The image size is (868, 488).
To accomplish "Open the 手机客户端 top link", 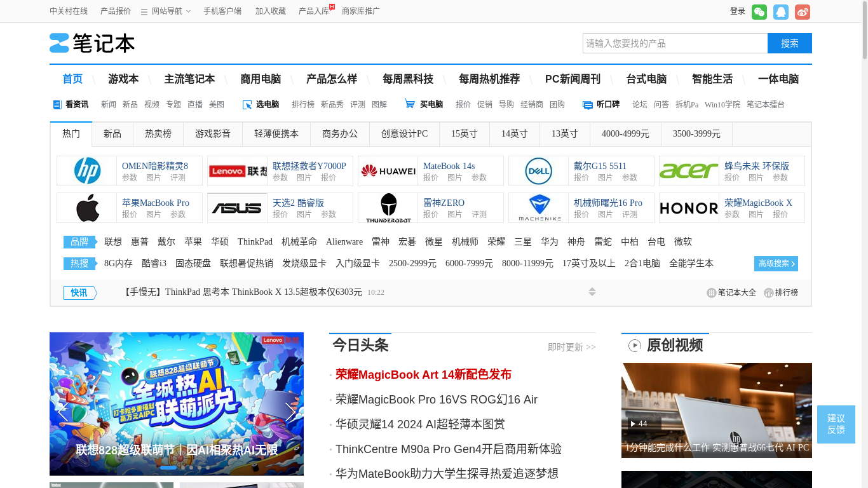I will [222, 11].
